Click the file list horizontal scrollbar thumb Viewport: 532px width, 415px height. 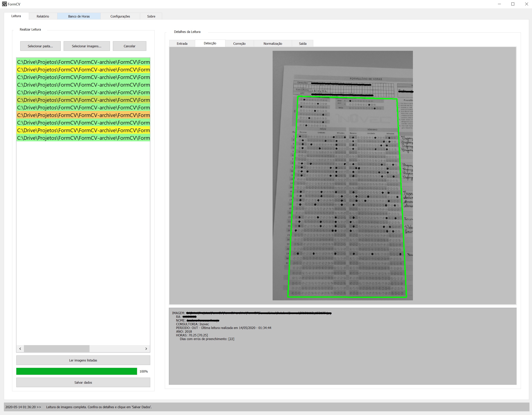56,349
